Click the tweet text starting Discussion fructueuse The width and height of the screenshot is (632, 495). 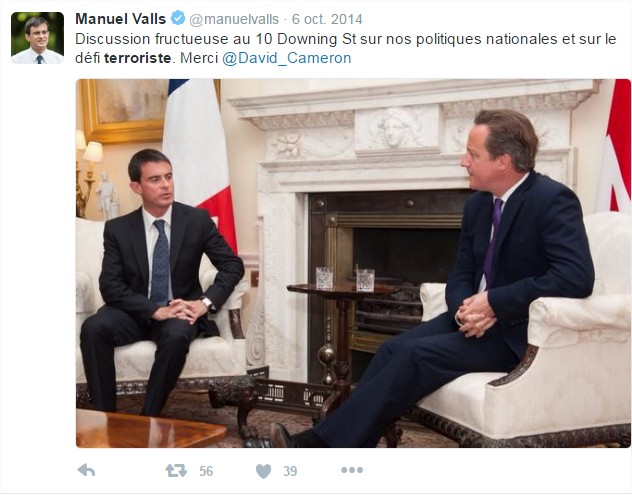tap(346, 48)
